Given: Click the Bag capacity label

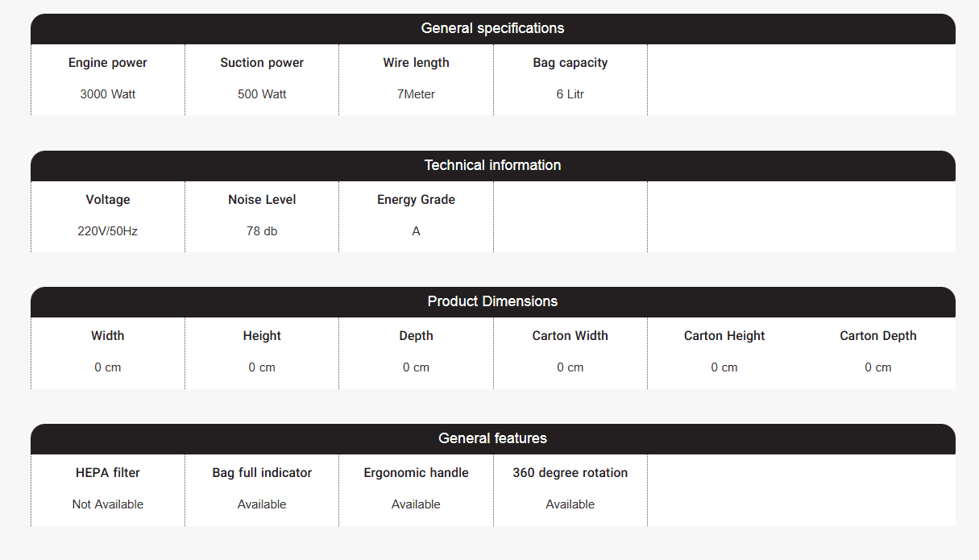Looking at the screenshot, I should tap(570, 63).
